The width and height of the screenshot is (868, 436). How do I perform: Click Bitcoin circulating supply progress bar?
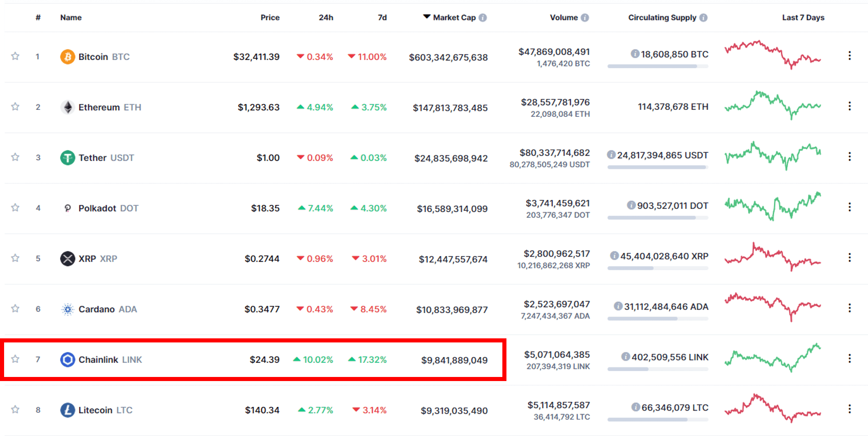point(658,66)
